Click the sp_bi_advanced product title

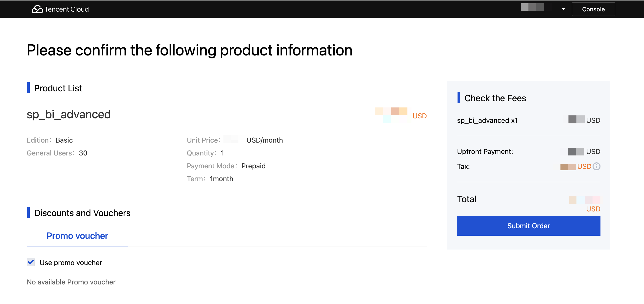[x=69, y=114]
